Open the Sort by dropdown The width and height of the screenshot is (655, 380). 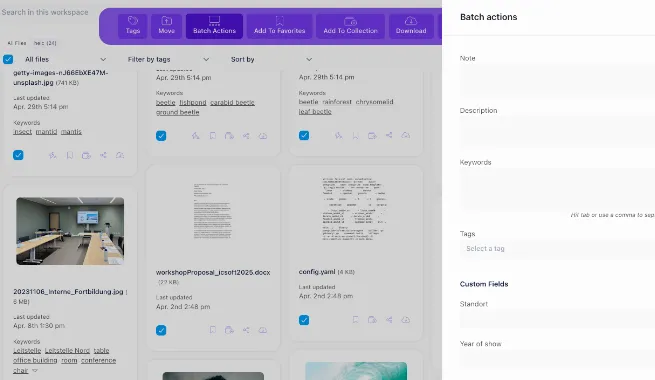tap(271, 59)
